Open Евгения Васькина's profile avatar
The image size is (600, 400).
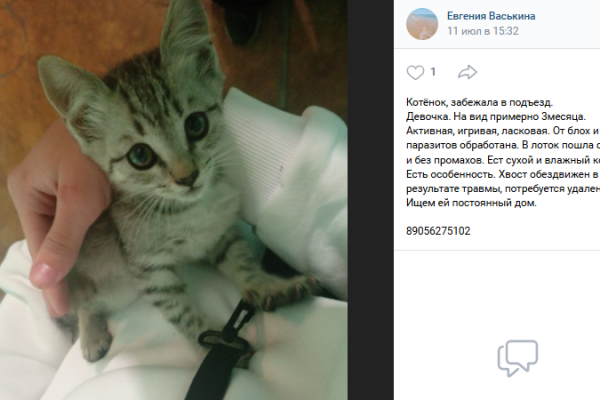tap(422, 24)
